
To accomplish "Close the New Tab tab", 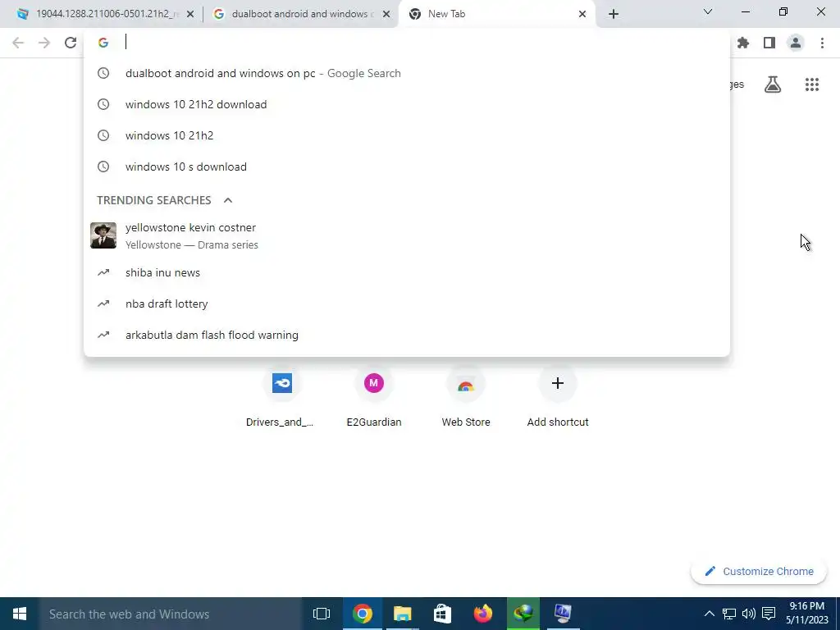I will [x=582, y=14].
